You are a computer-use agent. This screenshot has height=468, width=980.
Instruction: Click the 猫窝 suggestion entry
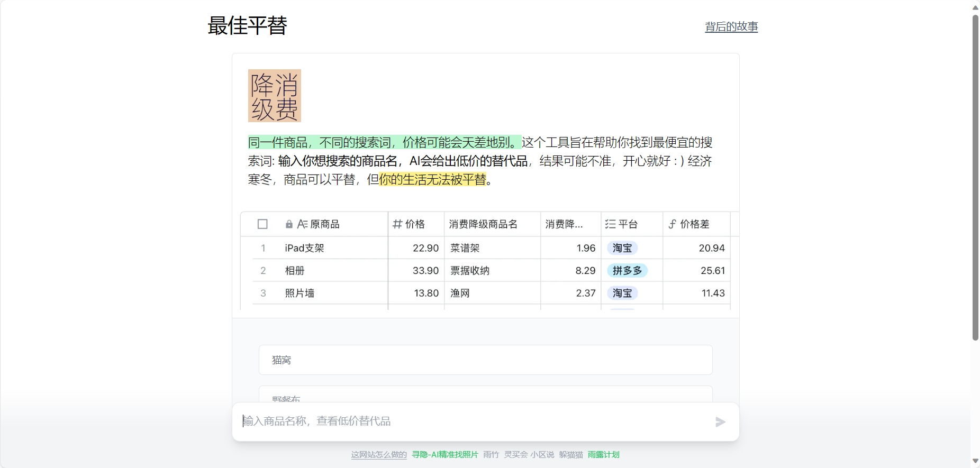point(485,360)
